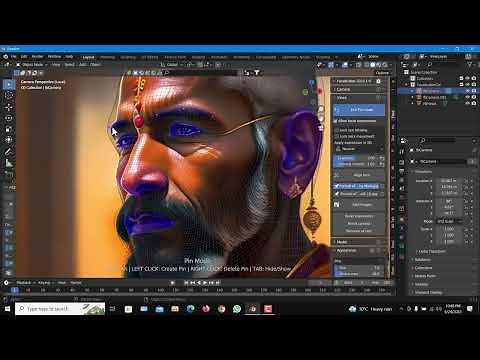Viewport: 480px width, 360px height.
Task: Hide selected fbCamera row via eye icon
Action: coord(467,91)
